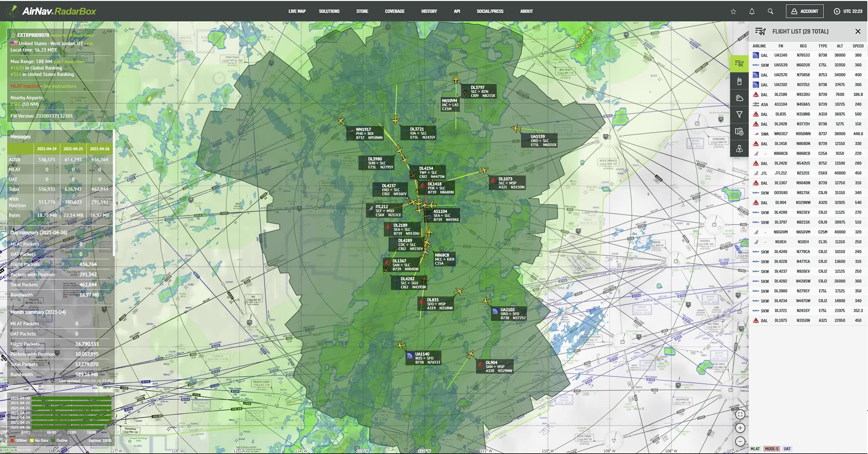This screenshot has height=454, width=868.
Task: Open the COVERAGE menu
Action: click(394, 11)
